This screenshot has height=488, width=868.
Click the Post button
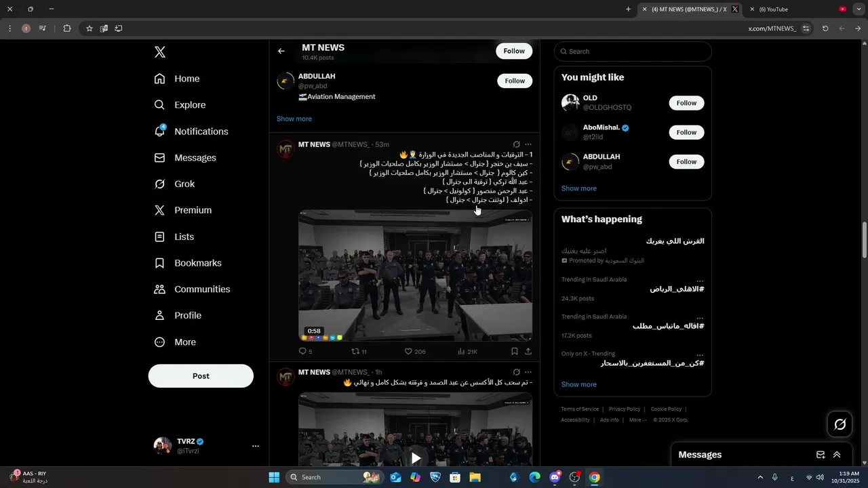pyautogui.click(x=201, y=376)
